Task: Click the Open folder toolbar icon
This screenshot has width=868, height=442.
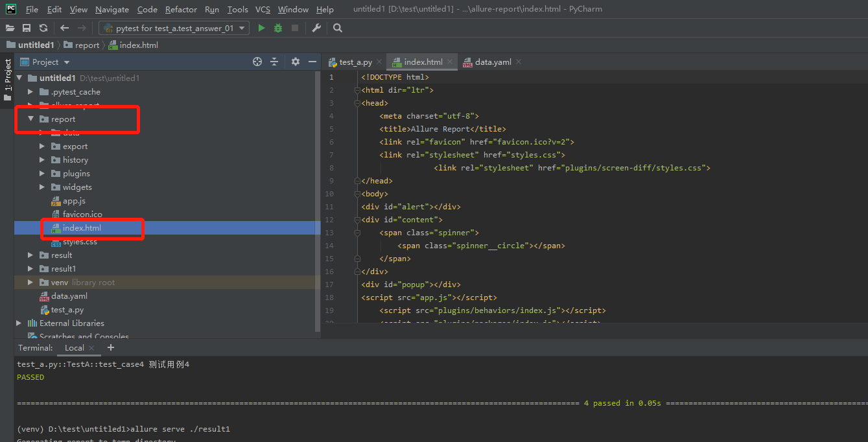Action: [x=10, y=28]
